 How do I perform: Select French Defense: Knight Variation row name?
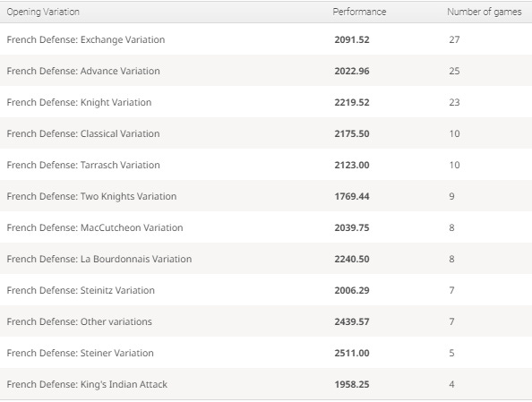[x=79, y=102]
